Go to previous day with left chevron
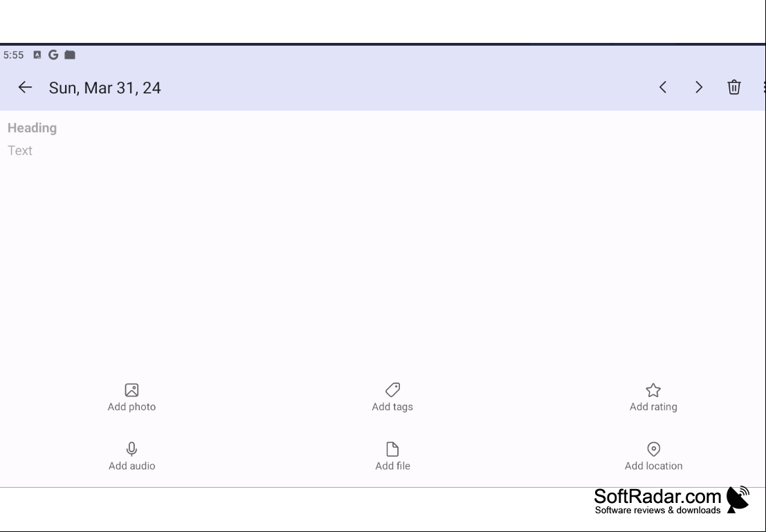 663,87
